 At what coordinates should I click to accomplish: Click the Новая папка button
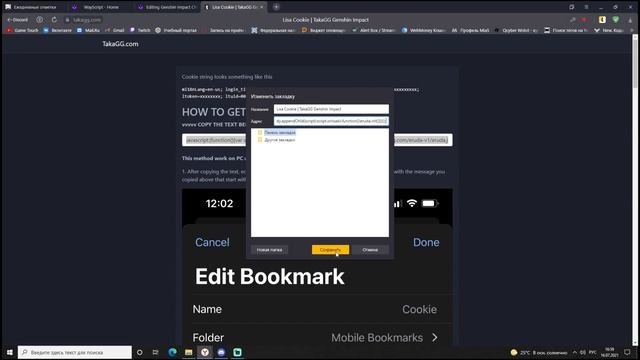269,249
